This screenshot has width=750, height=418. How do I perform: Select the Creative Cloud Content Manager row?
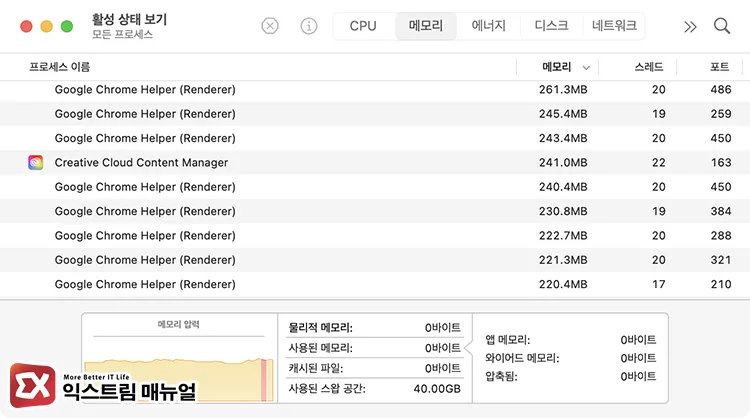(x=375, y=163)
